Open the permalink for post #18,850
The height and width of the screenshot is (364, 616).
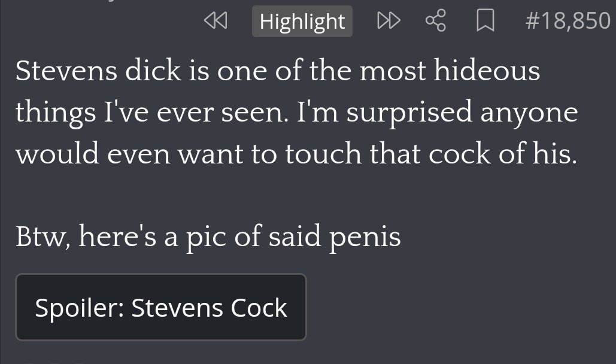tap(568, 21)
